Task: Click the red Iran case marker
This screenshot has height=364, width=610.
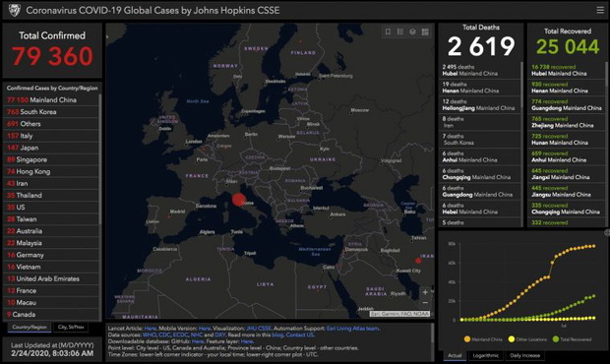Action: coord(418,260)
